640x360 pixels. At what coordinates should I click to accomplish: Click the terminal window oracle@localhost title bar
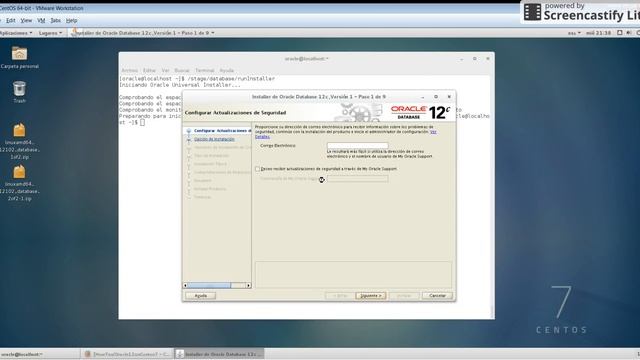click(x=306, y=59)
